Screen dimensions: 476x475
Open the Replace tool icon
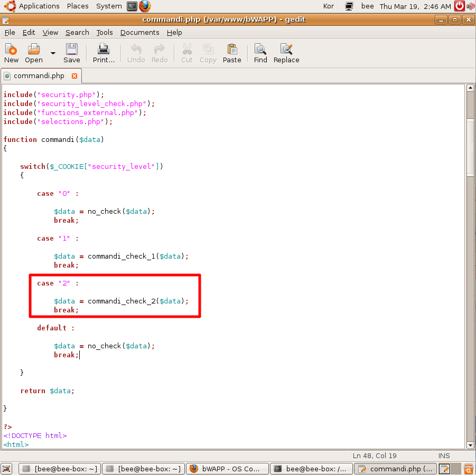pyautogui.click(x=286, y=49)
